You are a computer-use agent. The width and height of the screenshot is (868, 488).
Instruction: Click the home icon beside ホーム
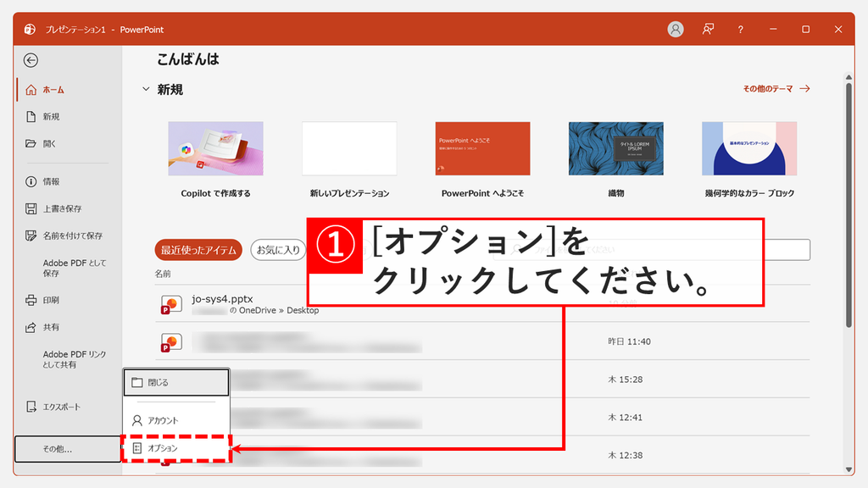[31, 90]
